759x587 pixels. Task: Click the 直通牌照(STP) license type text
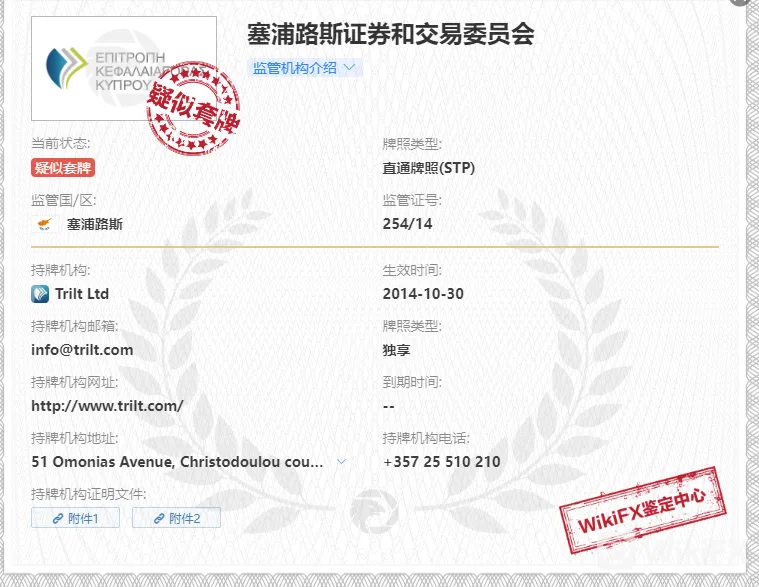[x=428, y=168]
